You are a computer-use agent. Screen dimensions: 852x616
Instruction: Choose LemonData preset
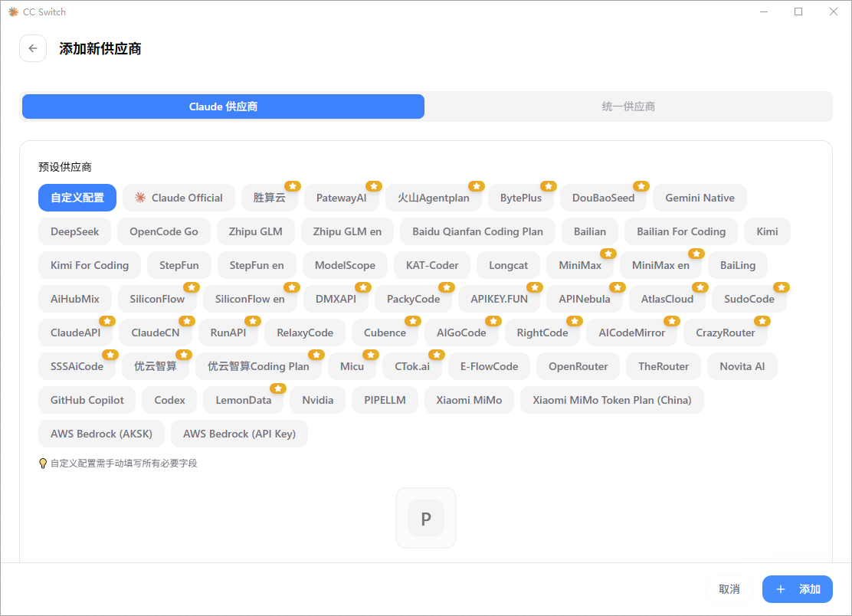[244, 400]
